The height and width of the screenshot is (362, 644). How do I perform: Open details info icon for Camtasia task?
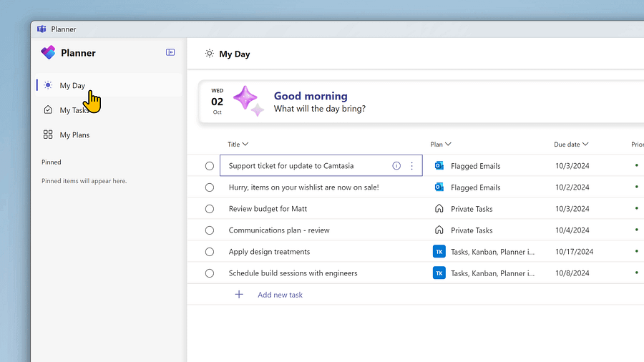396,166
